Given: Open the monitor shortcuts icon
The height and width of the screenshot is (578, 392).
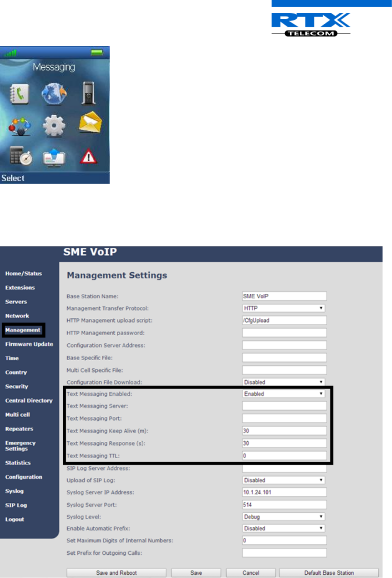Looking at the screenshot, I should [54, 157].
